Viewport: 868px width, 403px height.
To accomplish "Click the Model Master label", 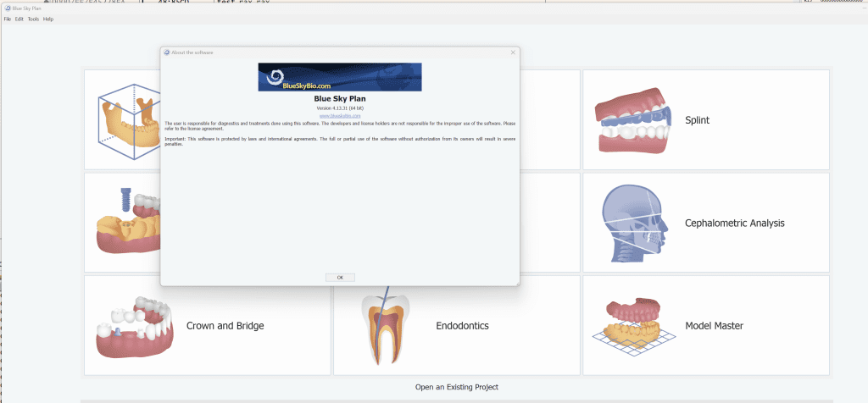I will 716,326.
